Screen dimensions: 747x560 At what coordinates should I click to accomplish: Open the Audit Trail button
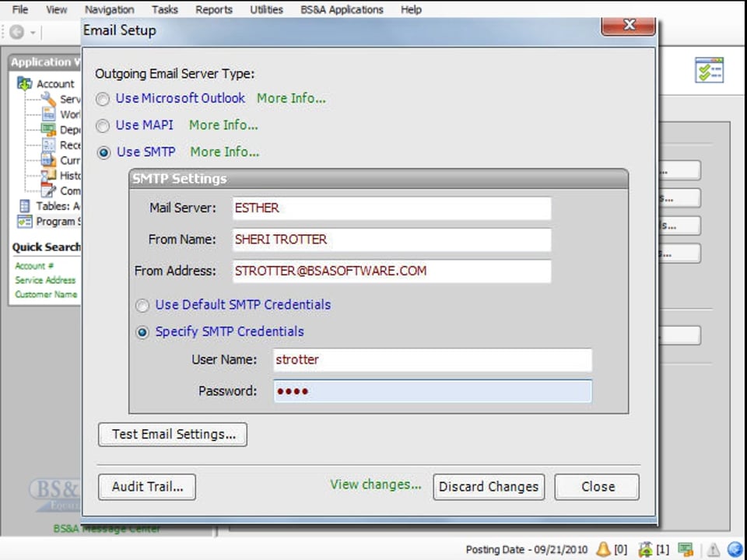147,487
